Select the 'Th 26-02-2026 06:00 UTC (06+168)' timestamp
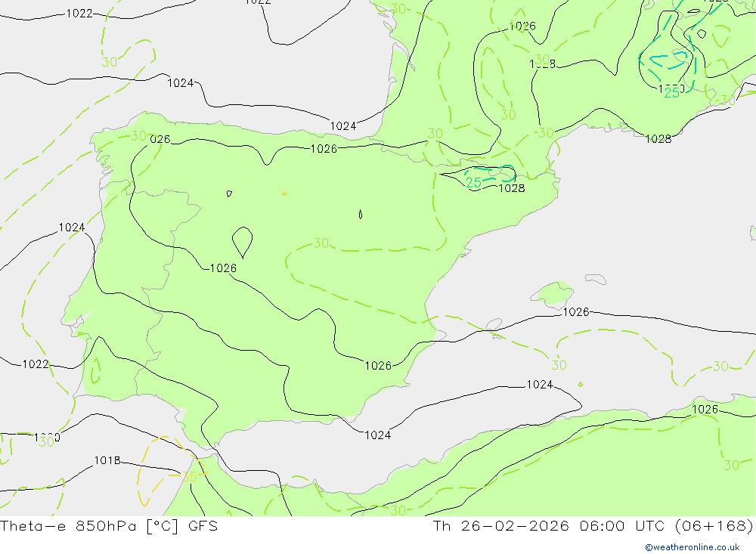 tap(593, 526)
